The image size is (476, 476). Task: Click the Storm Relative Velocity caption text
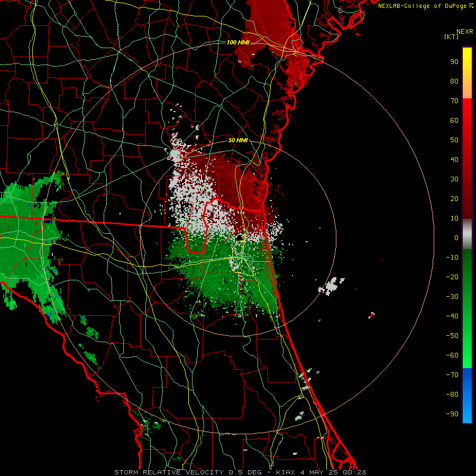click(240, 472)
